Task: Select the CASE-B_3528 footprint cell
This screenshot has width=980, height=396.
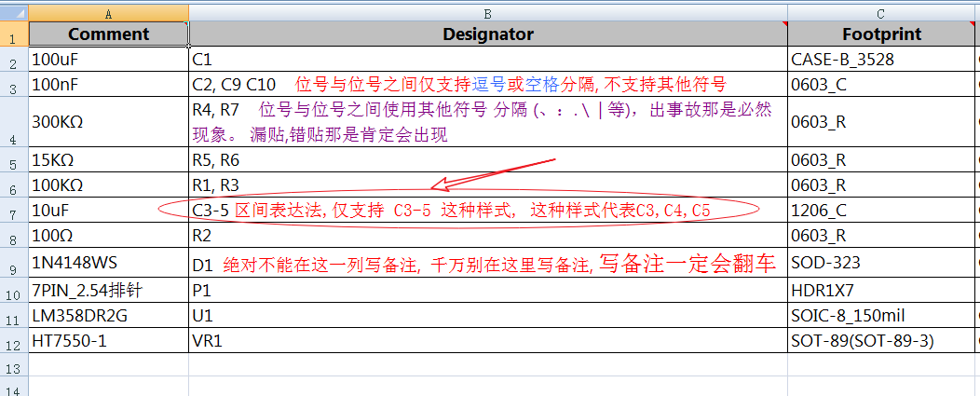Action: (881, 60)
